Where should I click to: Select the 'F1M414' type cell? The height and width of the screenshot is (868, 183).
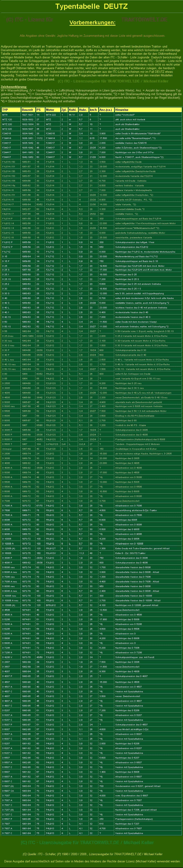point(7,138)
